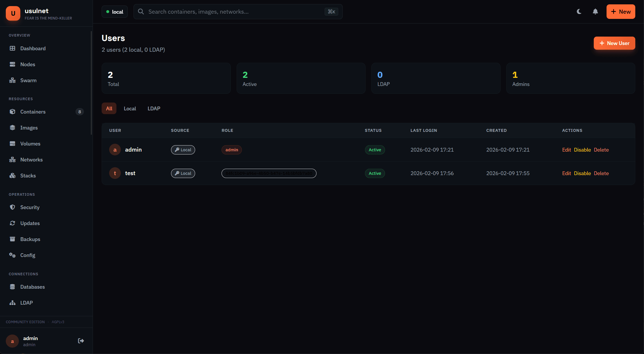Disable the admin user account
The image size is (644, 354).
point(582,150)
